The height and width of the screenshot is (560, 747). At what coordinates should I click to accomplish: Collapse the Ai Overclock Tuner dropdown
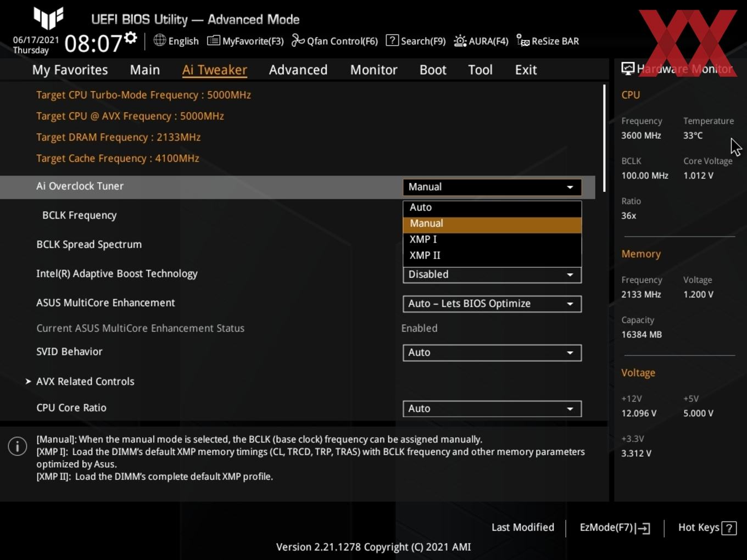[x=492, y=187]
